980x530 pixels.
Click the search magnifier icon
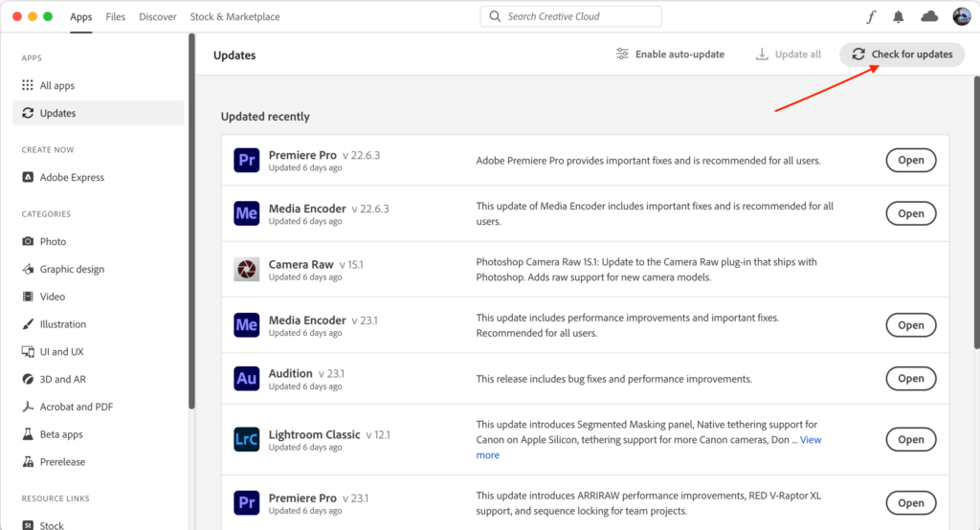click(x=495, y=16)
